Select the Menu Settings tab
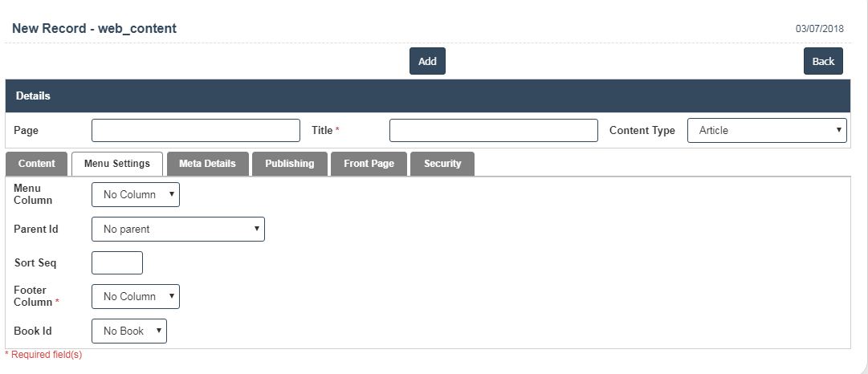The width and height of the screenshot is (868, 374). pyautogui.click(x=117, y=164)
